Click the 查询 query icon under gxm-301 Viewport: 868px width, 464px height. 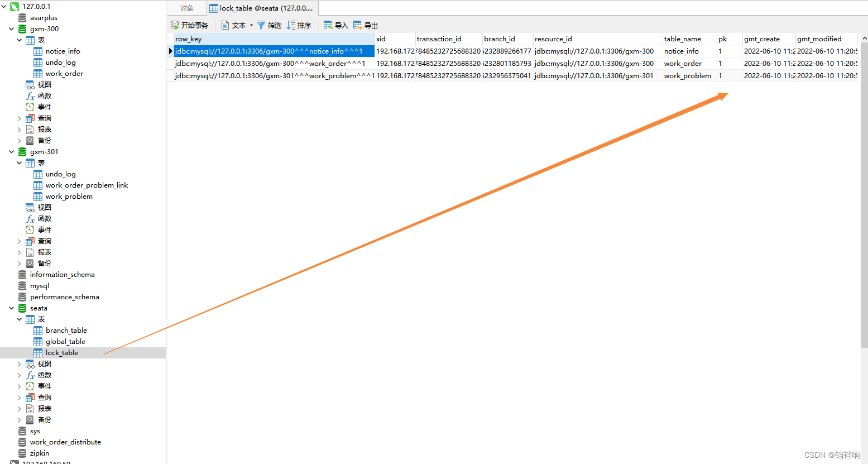(x=30, y=241)
